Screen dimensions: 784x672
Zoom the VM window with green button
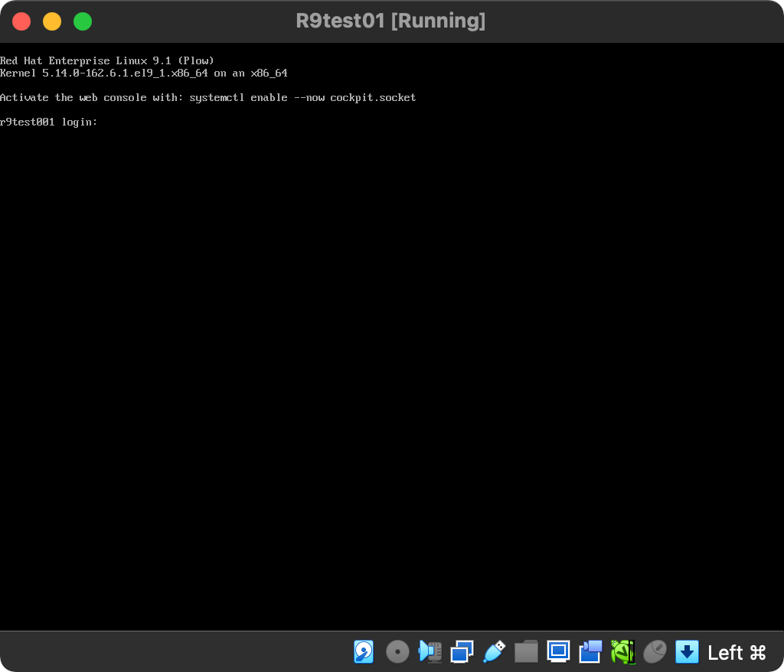(x=83, y=21)
